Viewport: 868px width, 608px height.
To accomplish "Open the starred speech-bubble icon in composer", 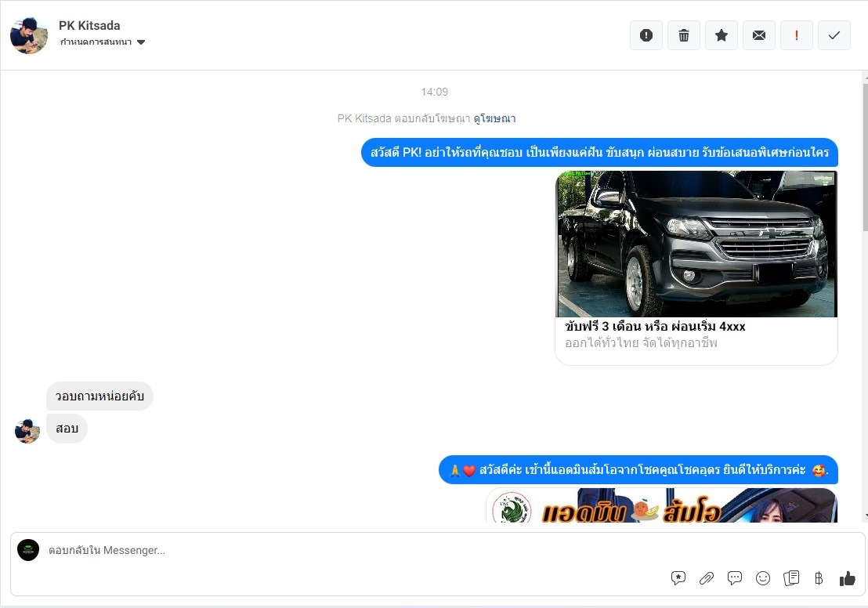I will pyautogui.click(x=678, y=578).
